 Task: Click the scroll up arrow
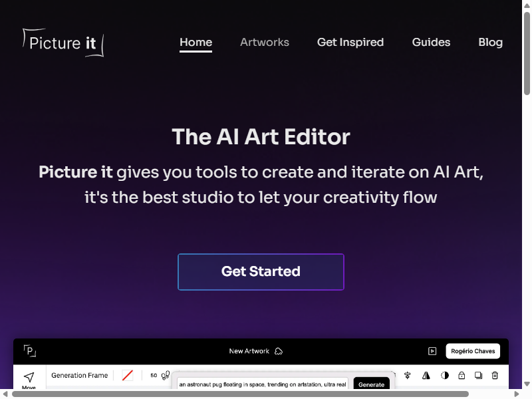[x=527, y=5]
